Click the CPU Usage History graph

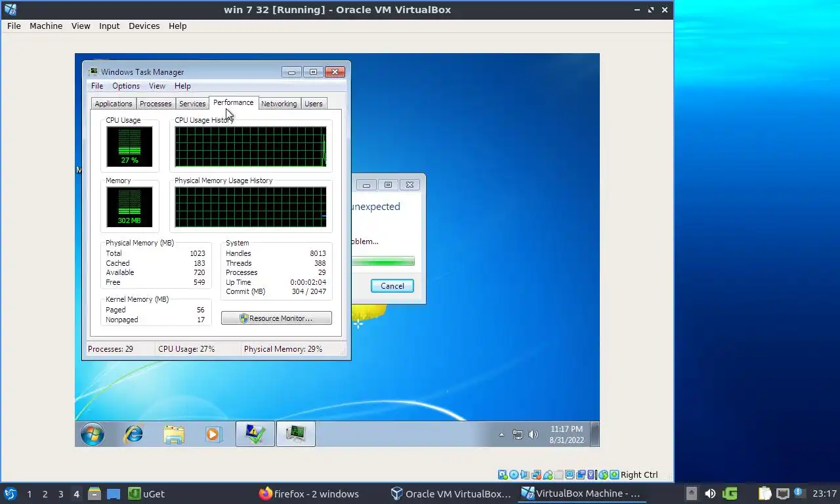click(x=251, y=147)
